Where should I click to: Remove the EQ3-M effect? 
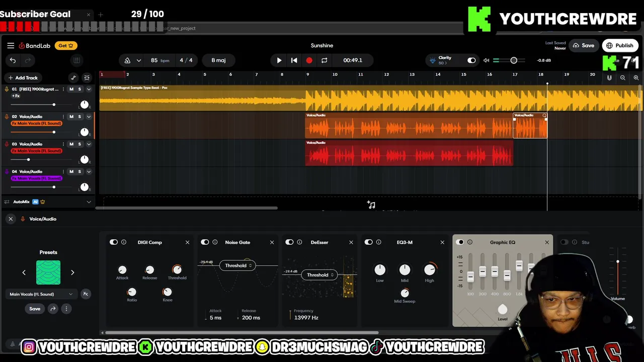[442, 242]
